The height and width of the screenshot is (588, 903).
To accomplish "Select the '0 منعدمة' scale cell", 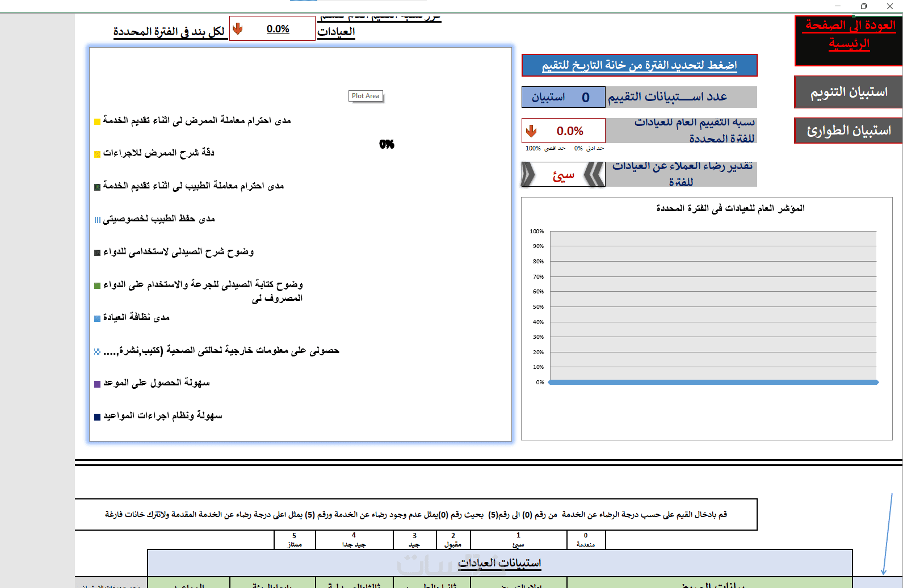I will pos(586,540).
